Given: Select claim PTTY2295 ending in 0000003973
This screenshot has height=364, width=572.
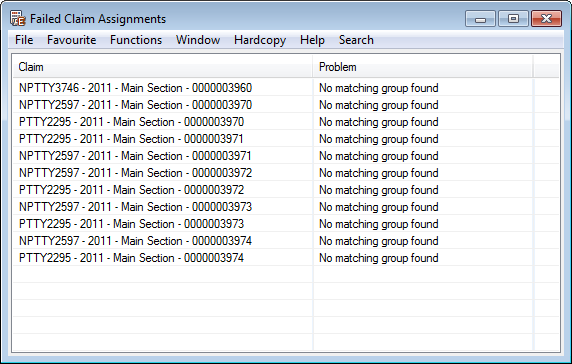Looking at the screenshot, I should tap(131, 224).
